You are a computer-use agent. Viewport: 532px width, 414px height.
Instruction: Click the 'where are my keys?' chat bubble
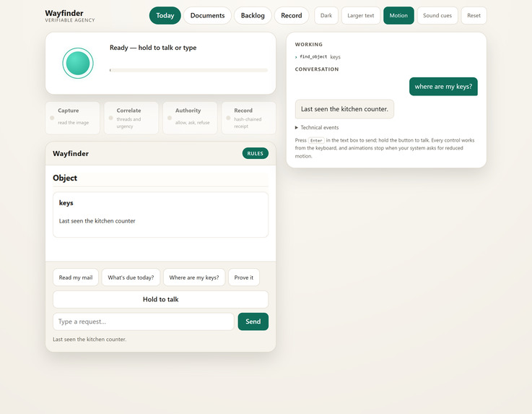click(443, 87)
